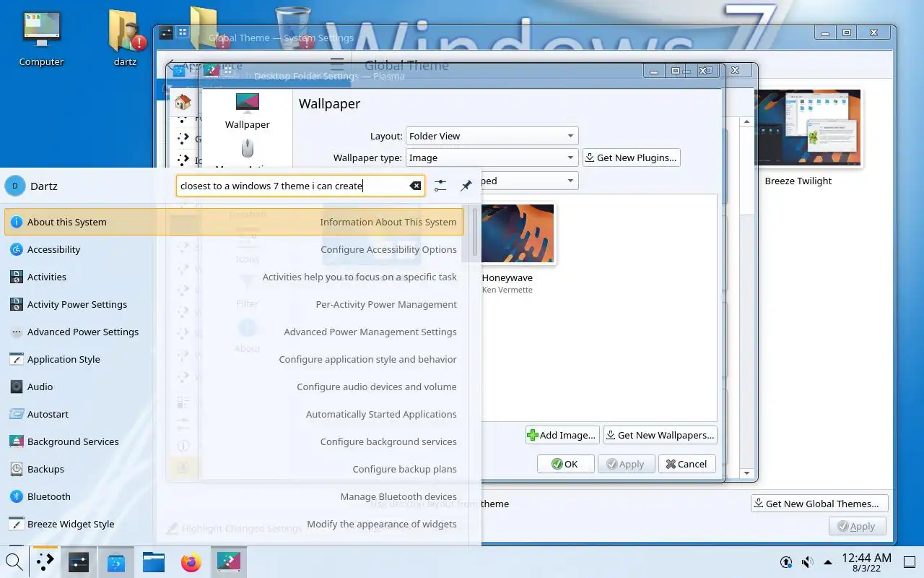Click the search magnifier on the taskbar
Viewport: 924px width, 578px height.
(14, 561)
